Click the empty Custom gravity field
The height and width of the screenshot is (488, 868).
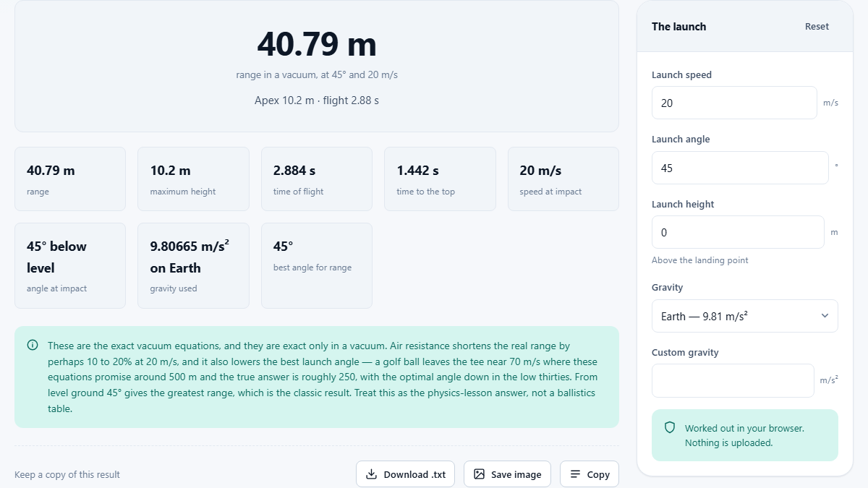733,380
